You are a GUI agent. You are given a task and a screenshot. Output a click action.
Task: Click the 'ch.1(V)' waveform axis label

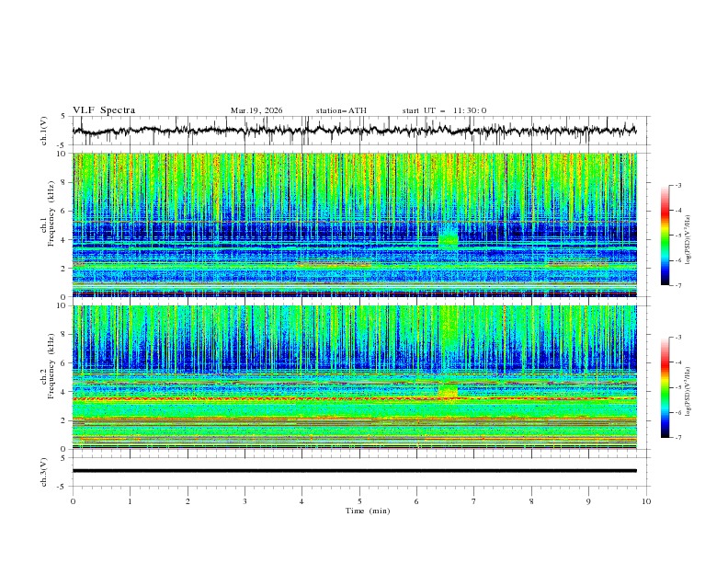(x=44, y=131)
